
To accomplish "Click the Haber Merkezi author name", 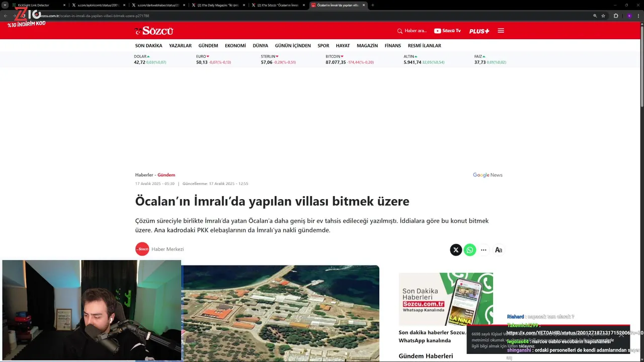I will (x=168, y=249).
